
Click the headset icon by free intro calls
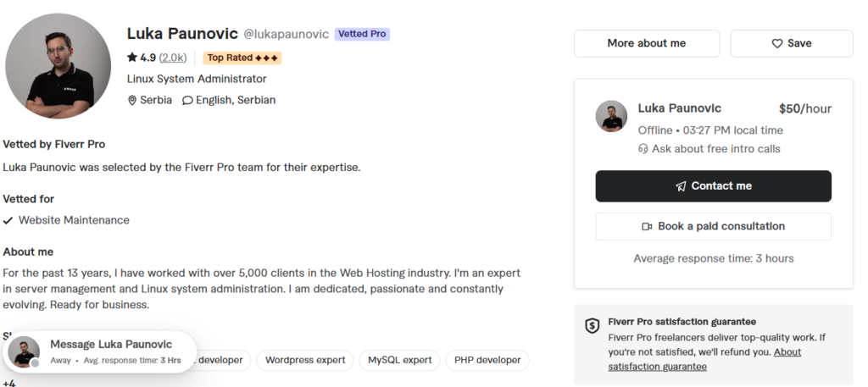click(x=643, y=149)
